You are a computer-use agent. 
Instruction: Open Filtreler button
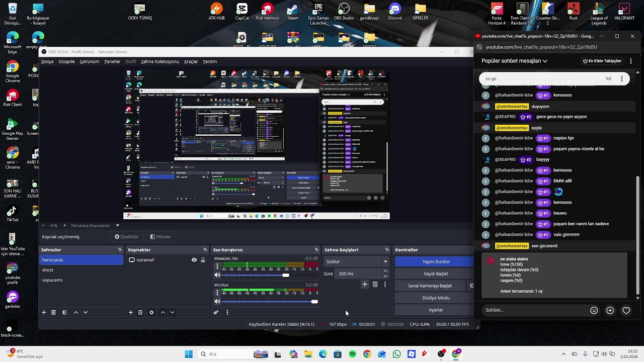(x=160, y=237)
